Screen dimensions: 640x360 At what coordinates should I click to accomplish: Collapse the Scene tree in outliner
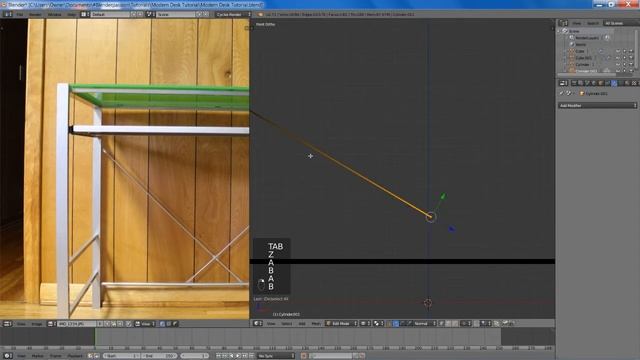[x=559, y=31]
